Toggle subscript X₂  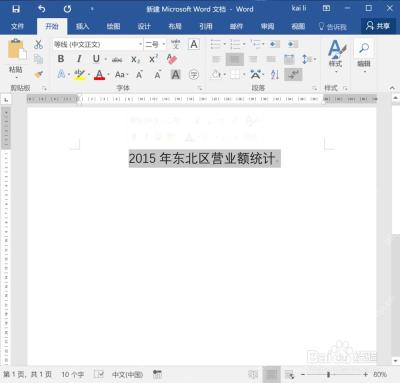click(x=135, y=59)
